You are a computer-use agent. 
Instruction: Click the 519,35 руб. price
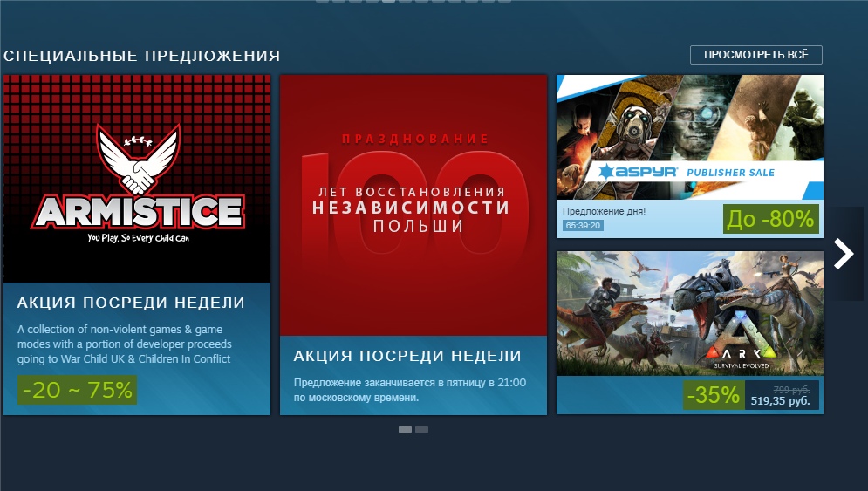pos(780,401)
